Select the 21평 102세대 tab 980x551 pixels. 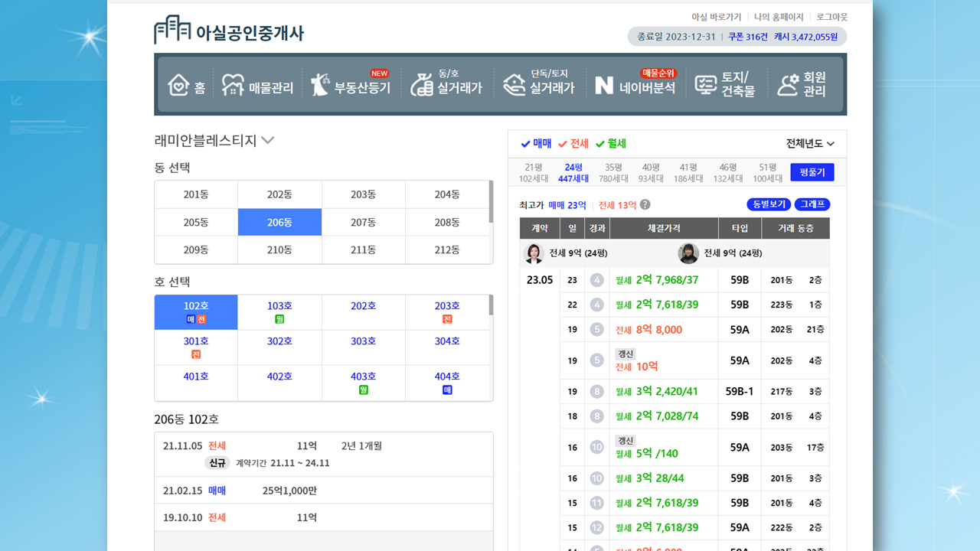534,172
